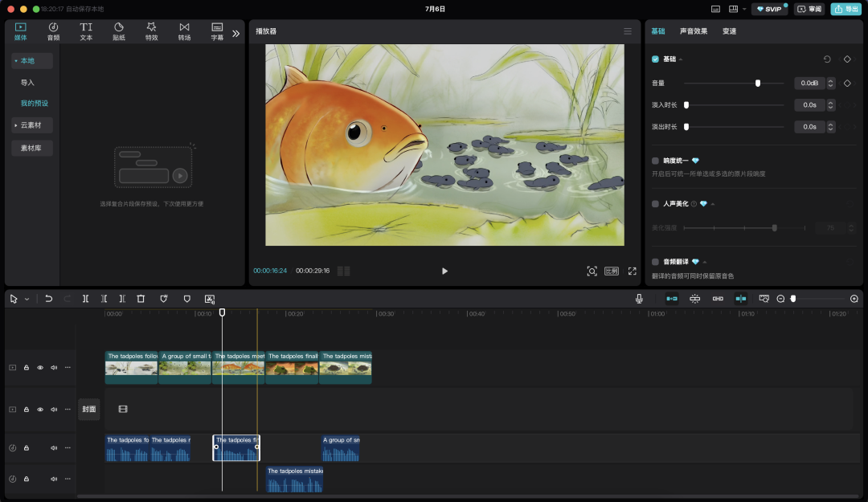This screenshot has height=502, width=868.
Task: Select the 媒体 (media) tab
Action: pyautogui.click(x=20, y=31)
